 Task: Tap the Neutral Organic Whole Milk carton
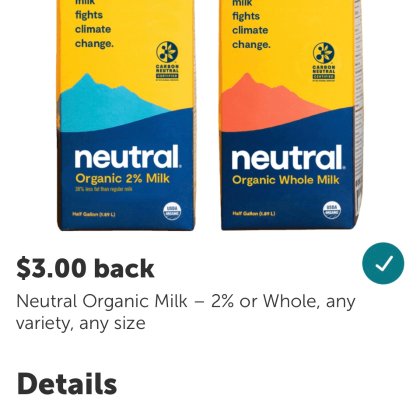[x=291, y=115]
